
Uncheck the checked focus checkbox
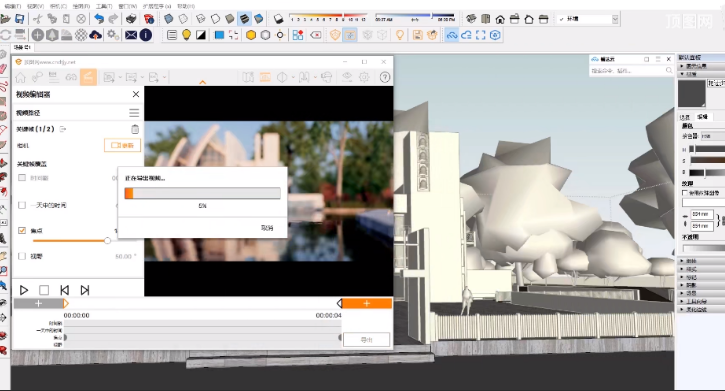click(x=22, y=230)
